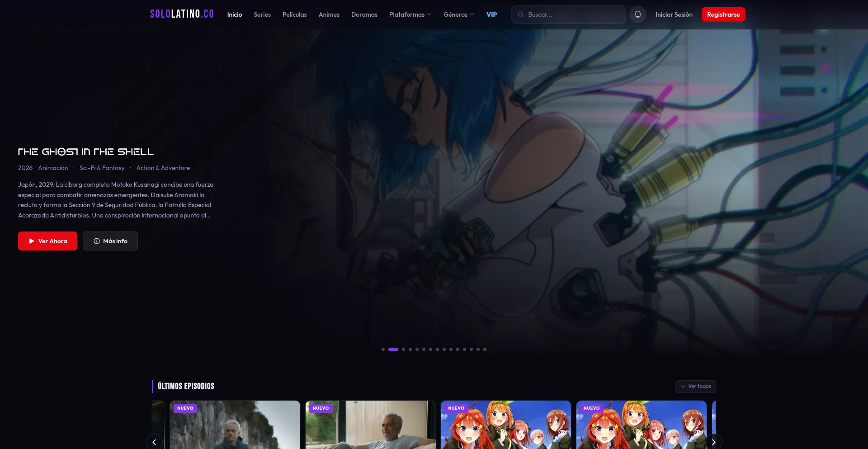Screen dimensions: 868x449
Task: Click the red Registrarse button
Action: [x=723, y=14]
